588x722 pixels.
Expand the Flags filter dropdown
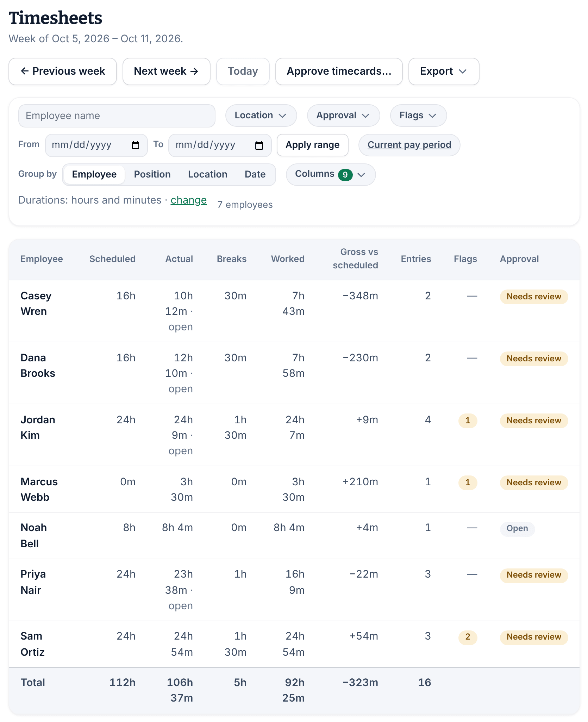point(418,116)
